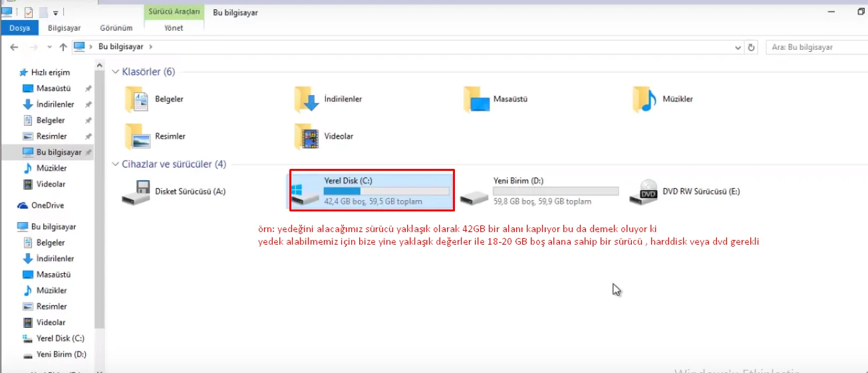Select the DVD RW Sürücüsü (E:) drive

[649, 191]
